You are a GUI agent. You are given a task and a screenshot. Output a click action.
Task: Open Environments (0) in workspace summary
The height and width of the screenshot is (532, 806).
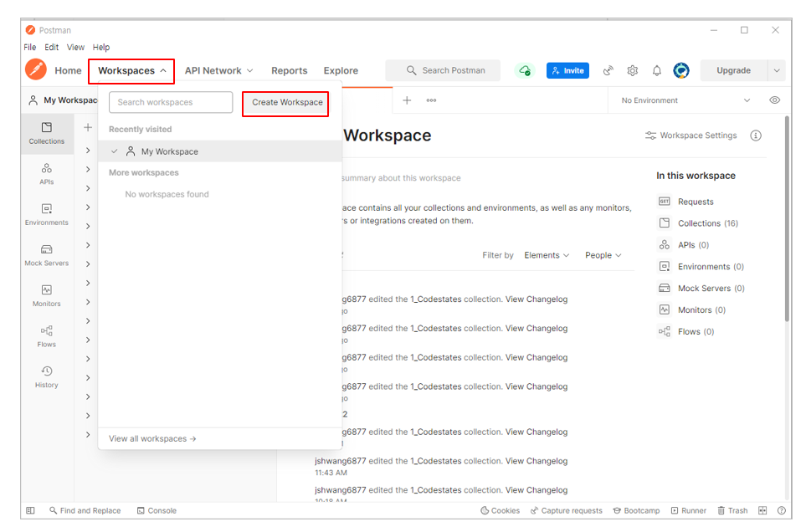[701, 267]
